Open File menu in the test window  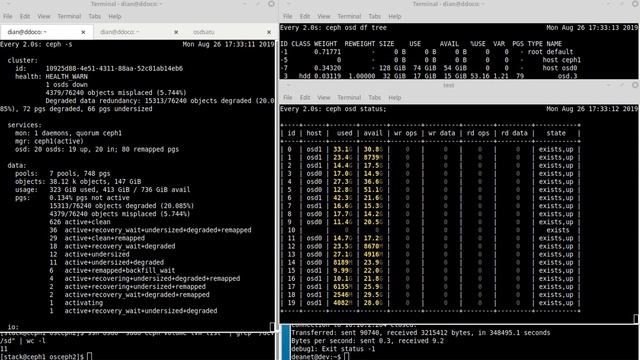288,98
